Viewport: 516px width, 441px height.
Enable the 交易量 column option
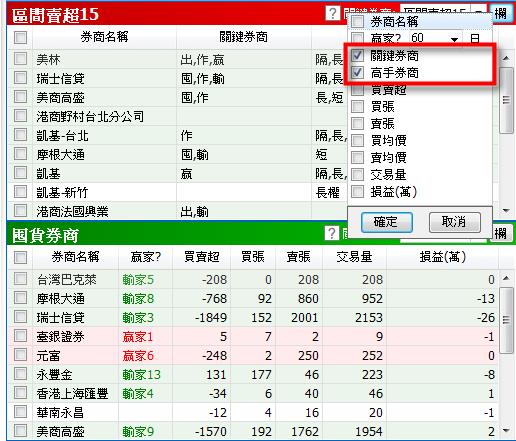(358, 174)
